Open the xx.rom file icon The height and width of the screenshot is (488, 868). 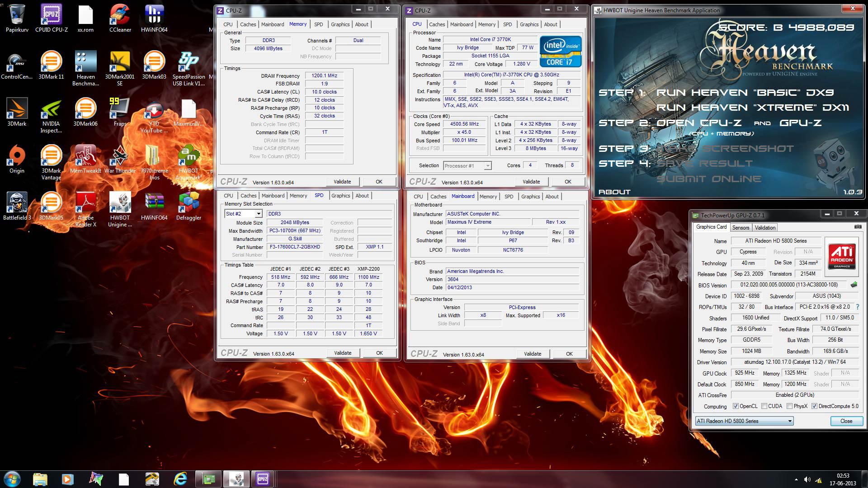click(x=85, y=18)
